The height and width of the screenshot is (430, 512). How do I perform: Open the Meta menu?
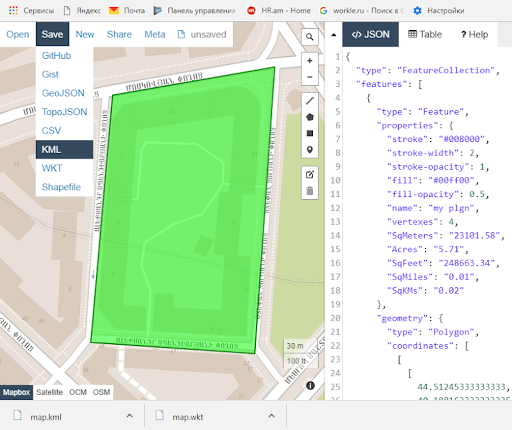(x=155, y=34)
